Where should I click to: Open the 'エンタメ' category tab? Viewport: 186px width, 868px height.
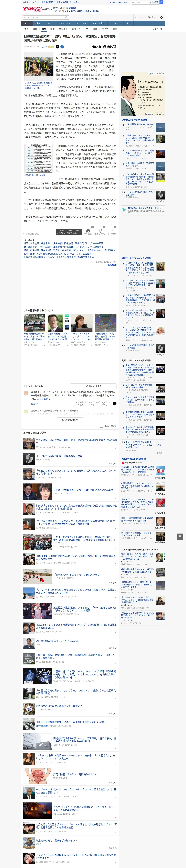click(63, 29)
